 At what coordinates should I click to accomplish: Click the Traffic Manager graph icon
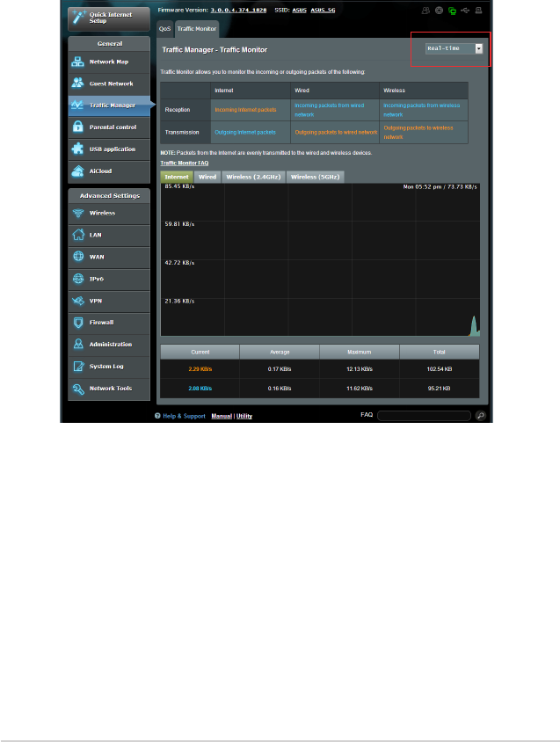click(77, 105)
